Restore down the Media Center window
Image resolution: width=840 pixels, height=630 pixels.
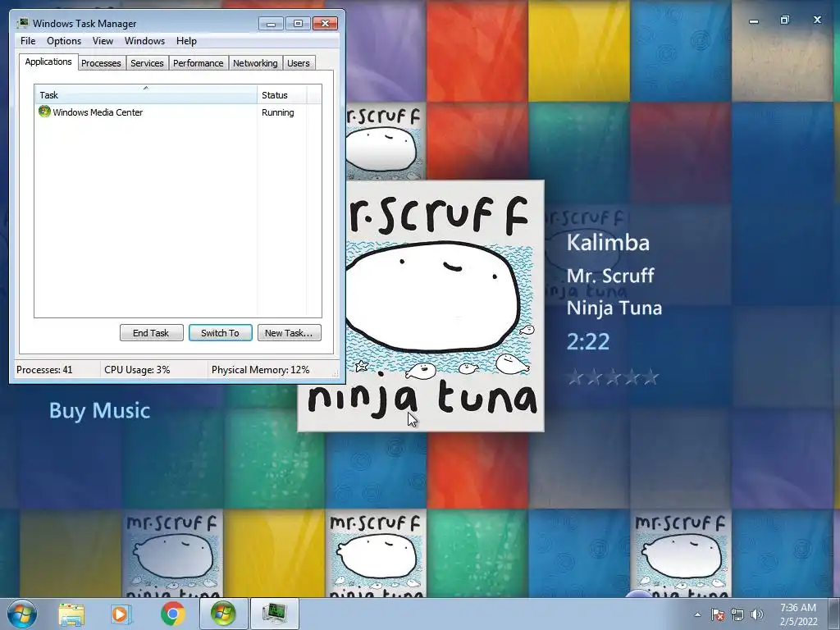coord(785,20)
